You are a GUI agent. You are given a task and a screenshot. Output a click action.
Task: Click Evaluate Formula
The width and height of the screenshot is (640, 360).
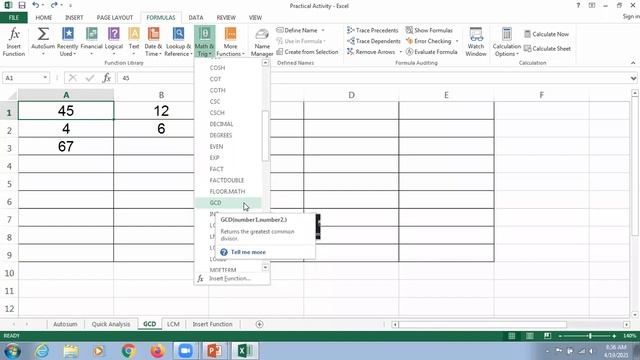[x=431, y=52]
